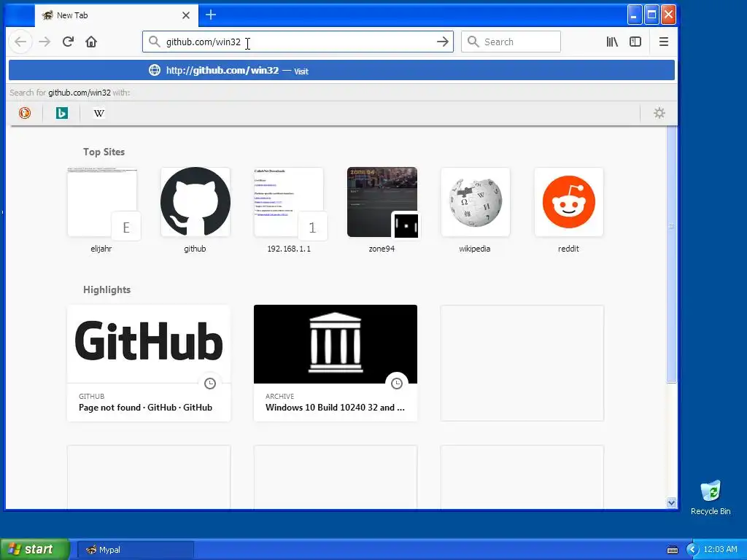Open the hamburger application menu
Screen dimensions: 747x560
point(664,42)
